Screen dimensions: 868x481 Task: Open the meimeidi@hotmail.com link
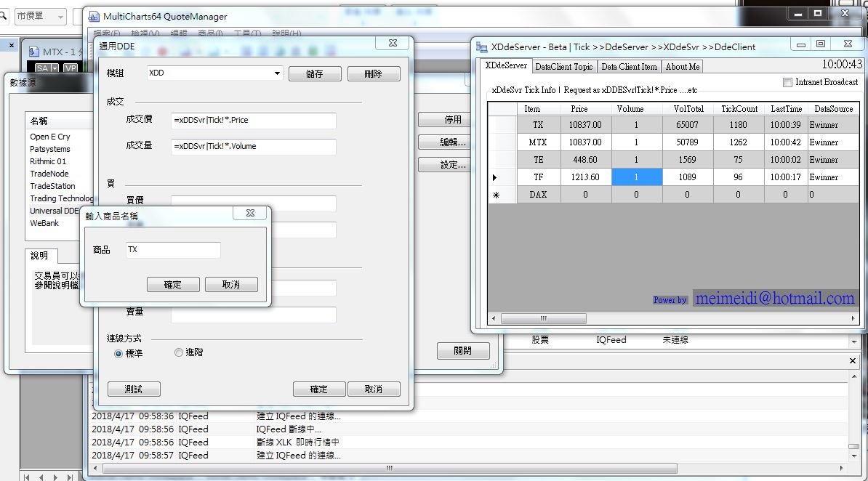coord(774,299)
